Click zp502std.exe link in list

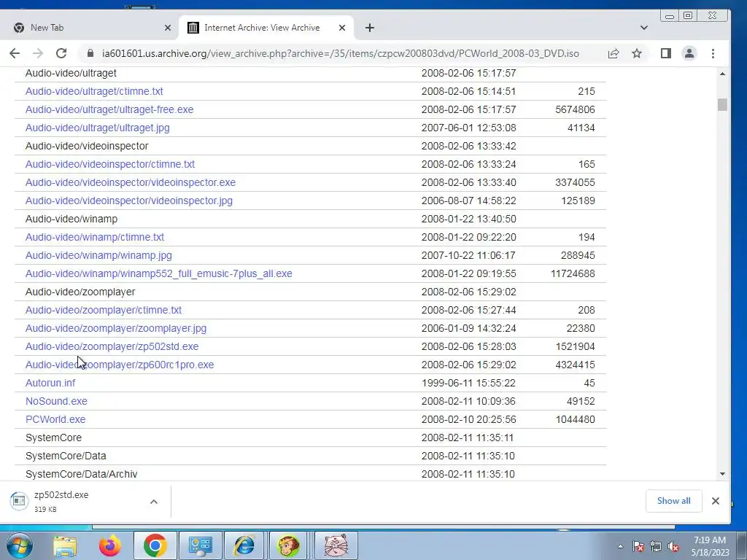pos(112,346)
